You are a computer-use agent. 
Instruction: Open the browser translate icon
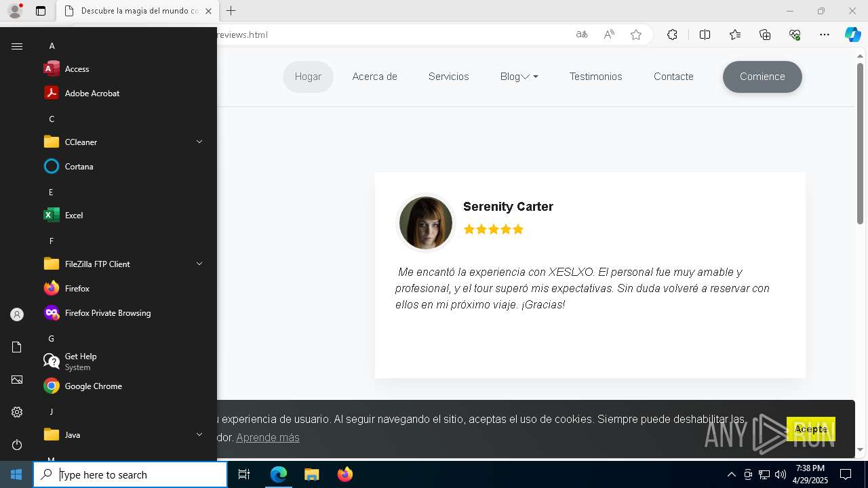pyautogui.click(x=582, y=35)
